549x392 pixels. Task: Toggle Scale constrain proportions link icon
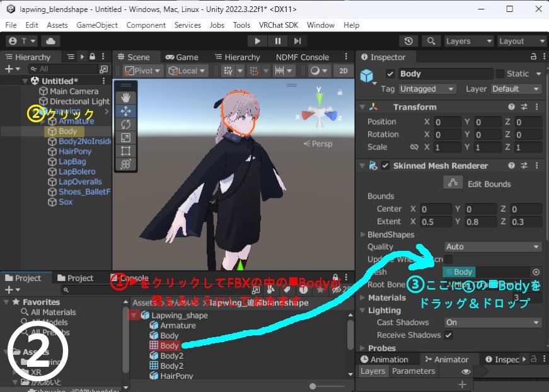(414, 147)
